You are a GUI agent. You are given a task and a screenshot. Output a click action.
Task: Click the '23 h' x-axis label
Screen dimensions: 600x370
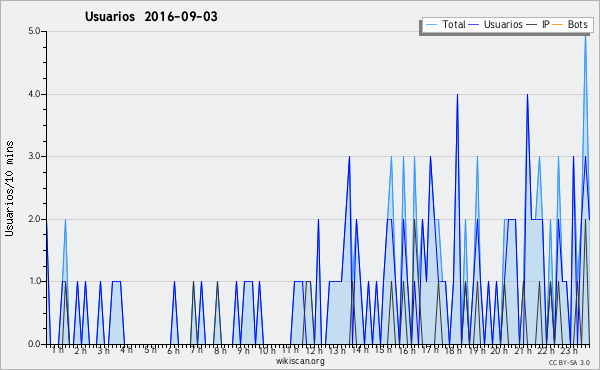click(x=569, y=350)
